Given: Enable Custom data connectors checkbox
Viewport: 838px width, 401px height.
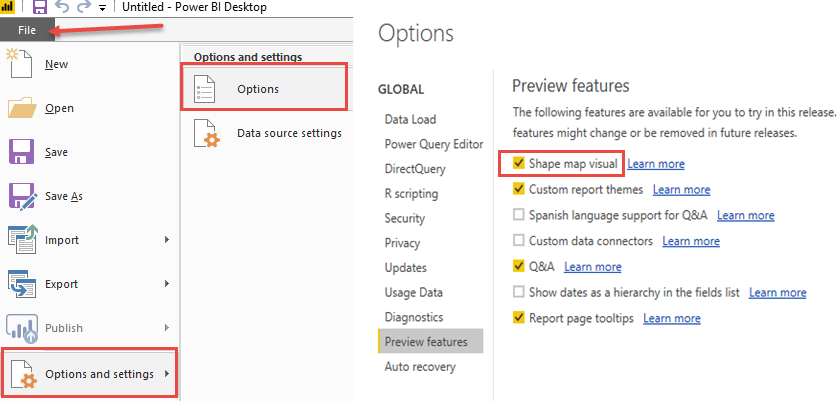Looking at the screenshot, I should pyautogui.click(x=518, y=241).
